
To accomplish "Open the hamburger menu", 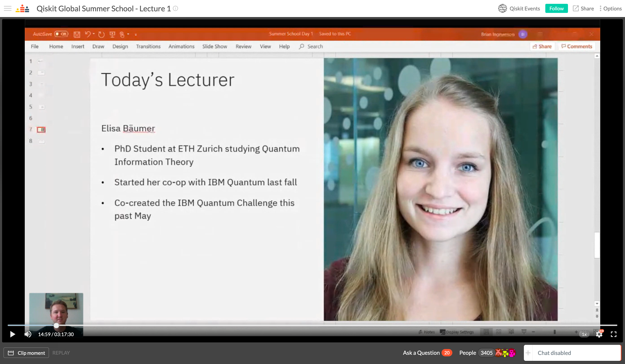I will tap(8, 8).
